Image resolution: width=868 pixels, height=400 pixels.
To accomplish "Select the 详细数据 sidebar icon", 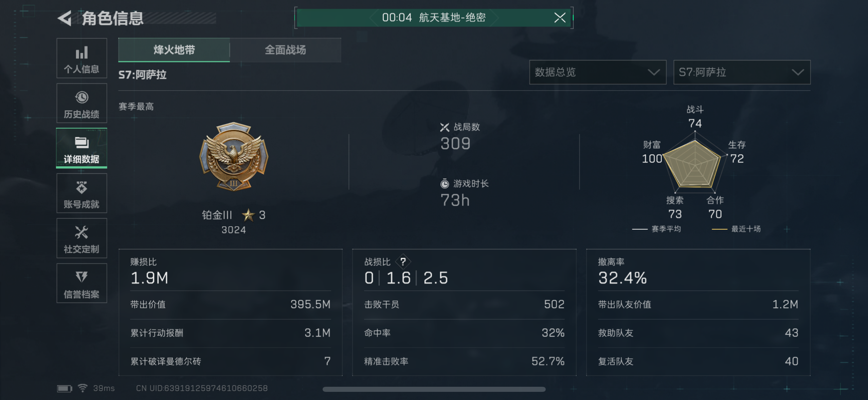I will [x=82, y=148].
